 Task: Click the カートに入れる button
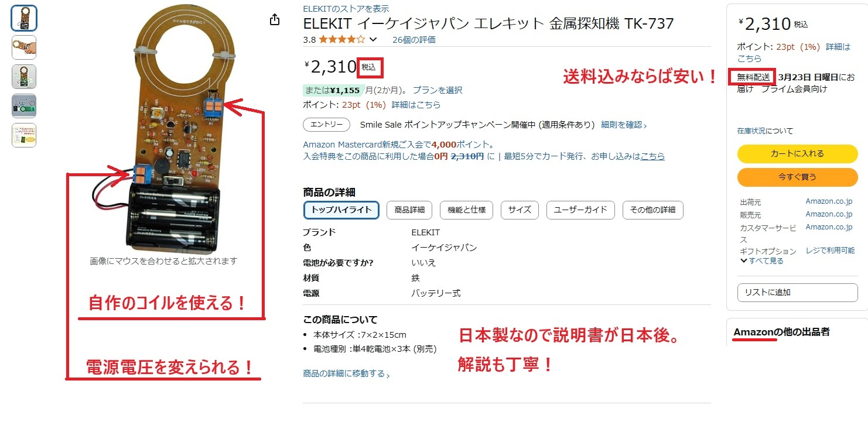click(x=797, y=153)
